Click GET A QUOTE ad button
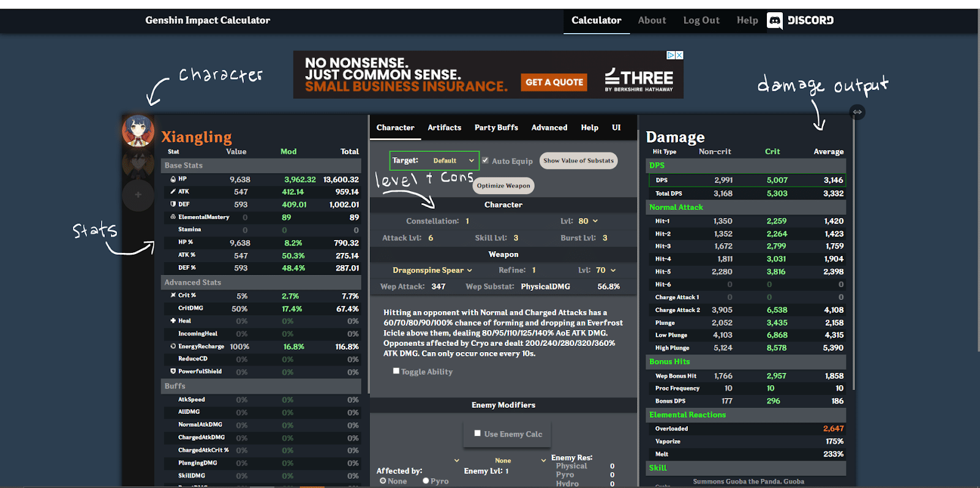The width and height of the screenshot is (980, 488). pyautogui.click(x=554, y=82)
